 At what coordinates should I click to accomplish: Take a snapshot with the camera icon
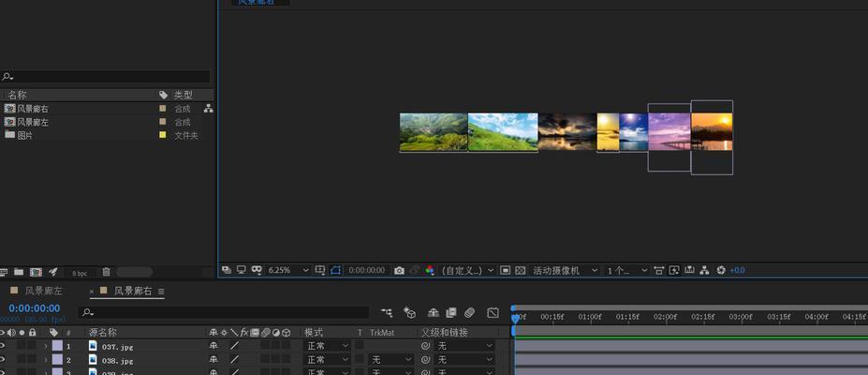click(399, 270)
